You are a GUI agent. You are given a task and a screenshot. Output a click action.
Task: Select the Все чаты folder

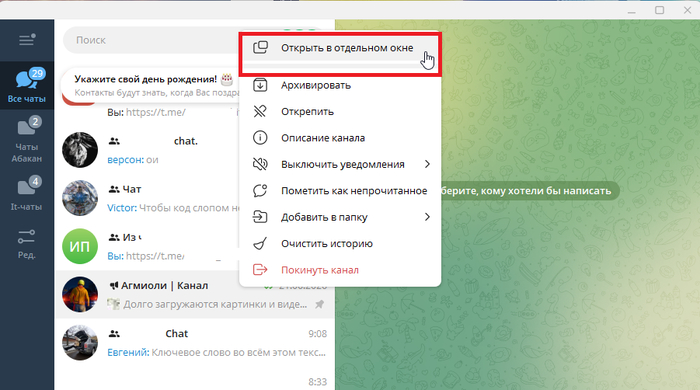[27, 85]
